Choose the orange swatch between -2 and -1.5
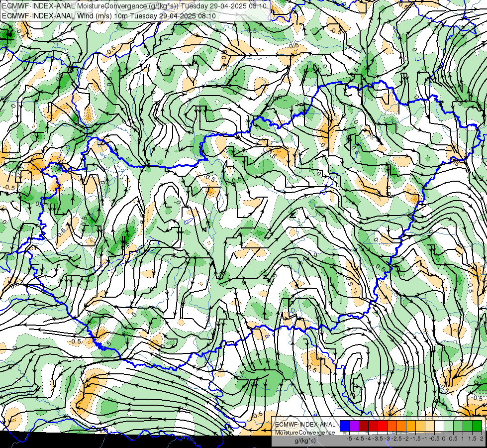487x448 pixels. tap(401, 426)
